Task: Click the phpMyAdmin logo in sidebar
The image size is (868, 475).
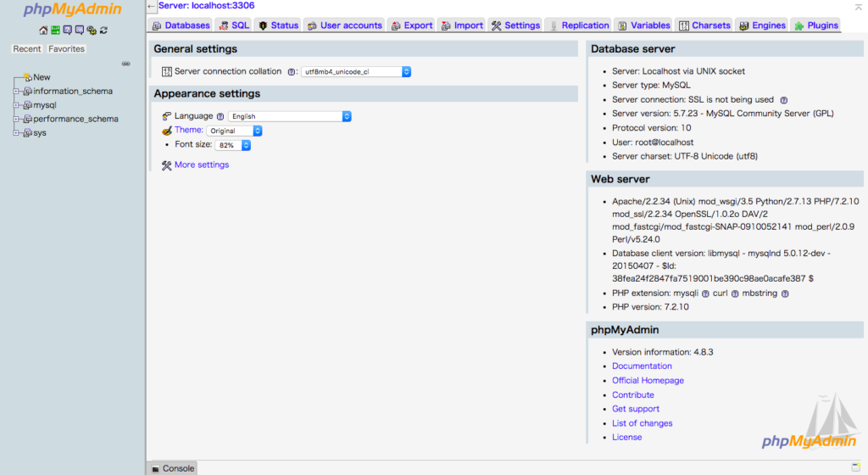Action: tap(73, 9)
